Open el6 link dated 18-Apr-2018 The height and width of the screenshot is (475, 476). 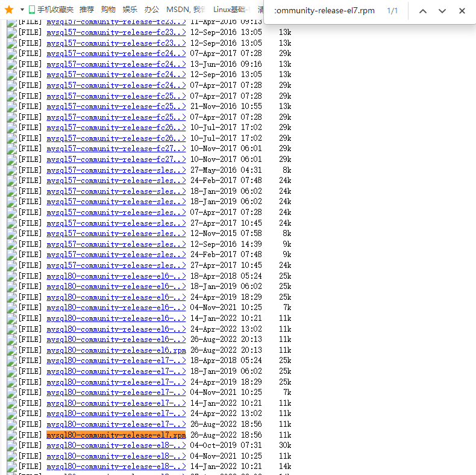coord(116,276)
